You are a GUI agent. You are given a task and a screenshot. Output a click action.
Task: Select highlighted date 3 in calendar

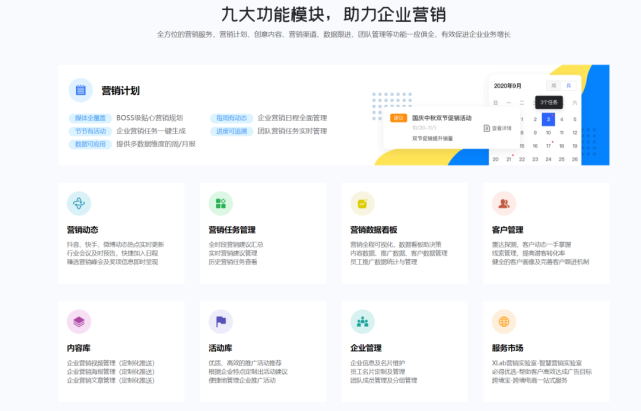tap(548, 119)
